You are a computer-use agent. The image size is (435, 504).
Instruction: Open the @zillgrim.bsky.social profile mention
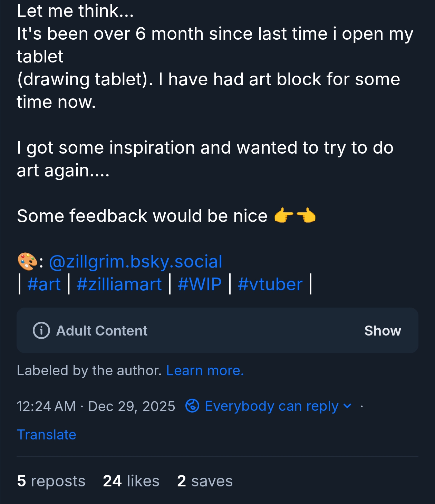[x=136, y=261]
